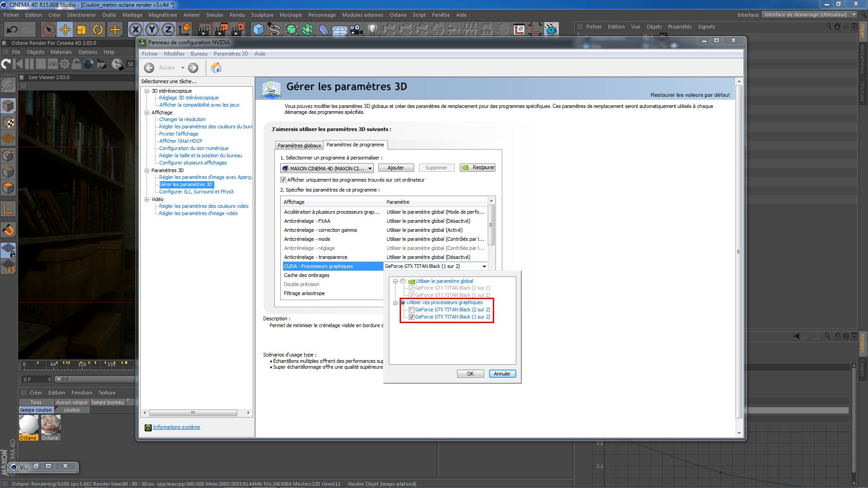Click the Annuler button
Screen dimensions: 868x488
point(502,374)
